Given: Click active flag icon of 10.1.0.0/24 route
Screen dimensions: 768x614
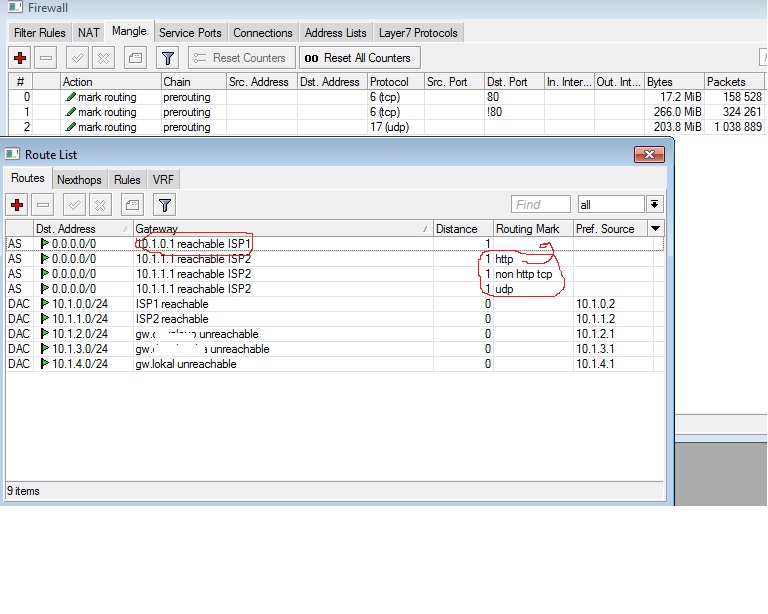Looking at the screenshot, I should pos(45,304).
